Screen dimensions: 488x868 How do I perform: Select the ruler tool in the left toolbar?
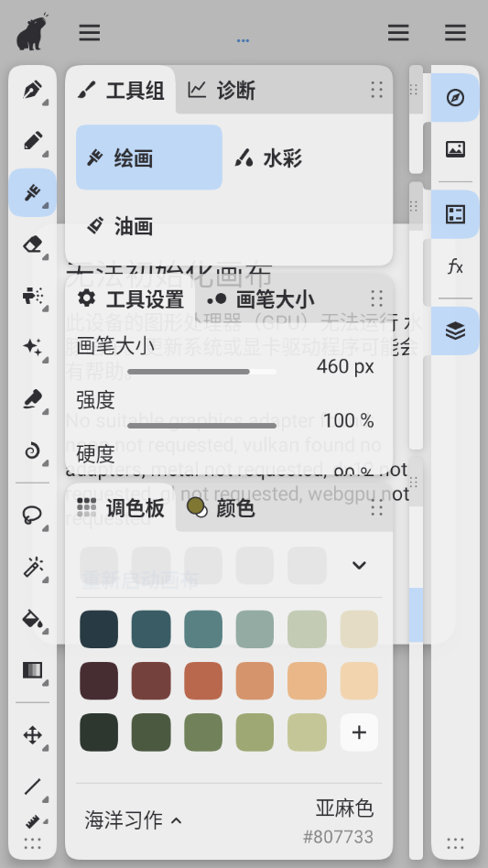coord(33,822)
